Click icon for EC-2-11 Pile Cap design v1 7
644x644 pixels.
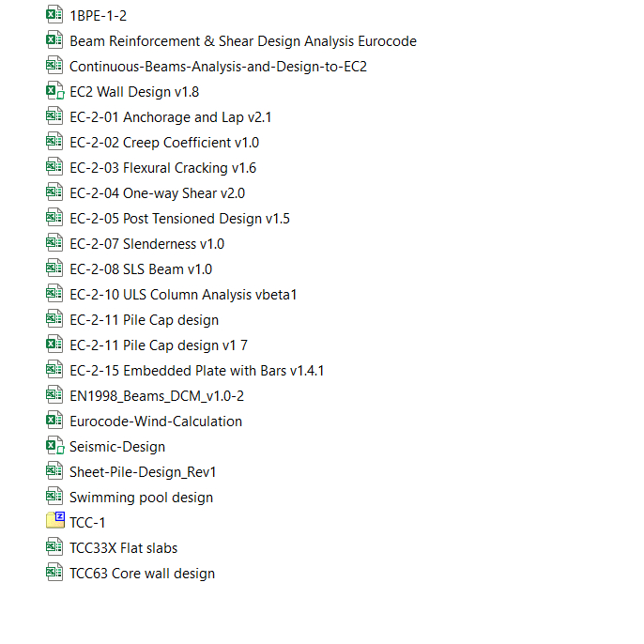(55, 345)
